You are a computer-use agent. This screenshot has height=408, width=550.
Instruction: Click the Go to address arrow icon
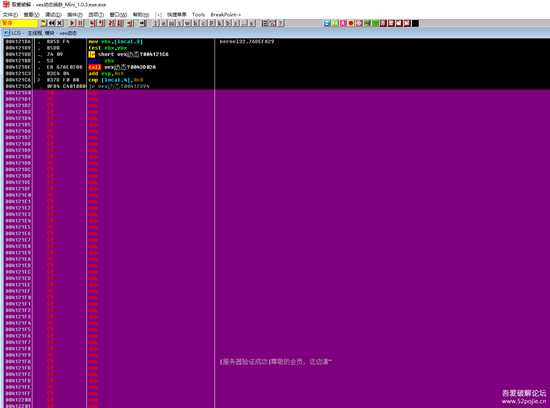(143, 23)
